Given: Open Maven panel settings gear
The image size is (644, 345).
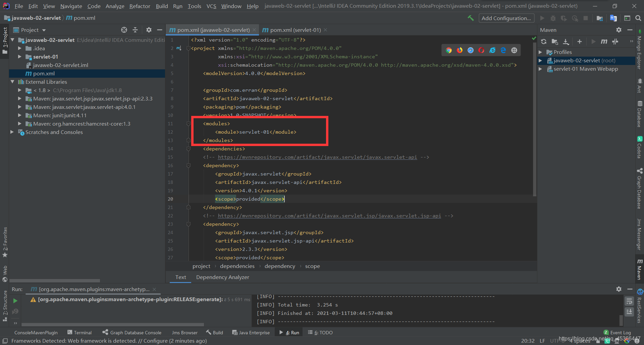Looking at the screenshot, I should click(619, 30).
